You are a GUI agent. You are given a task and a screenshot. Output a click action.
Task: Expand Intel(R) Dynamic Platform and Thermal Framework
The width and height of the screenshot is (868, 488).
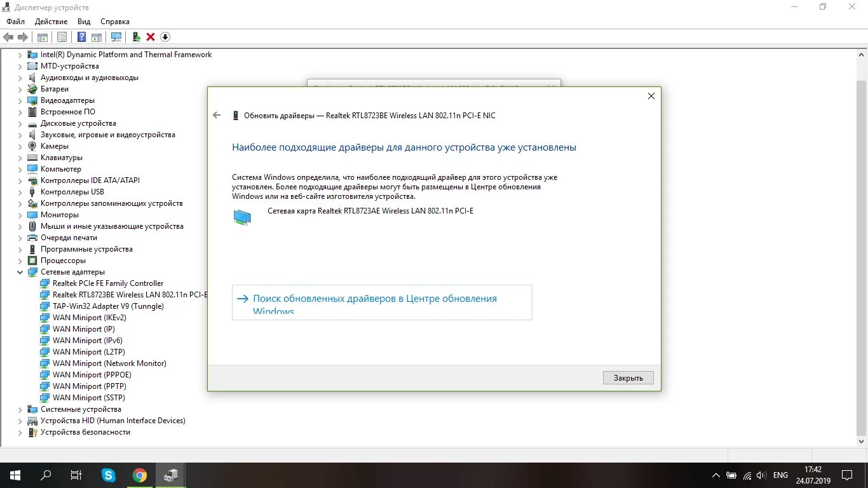point(20,55)
